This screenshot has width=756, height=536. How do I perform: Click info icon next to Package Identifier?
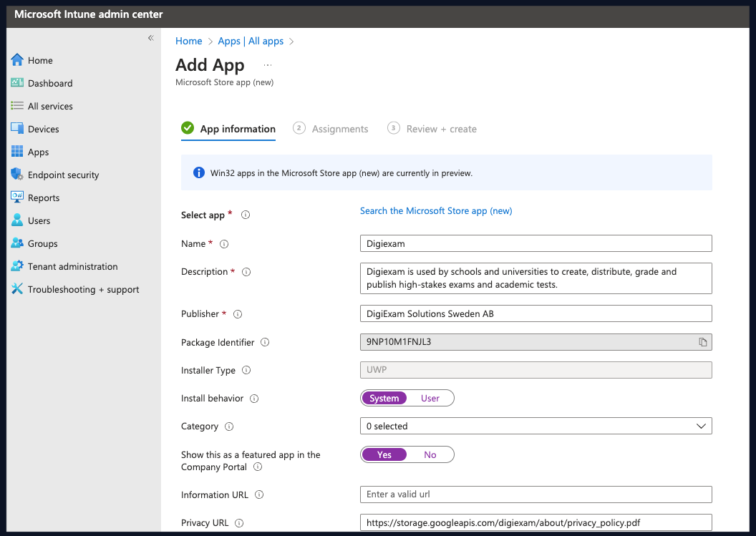pos(265,342)
